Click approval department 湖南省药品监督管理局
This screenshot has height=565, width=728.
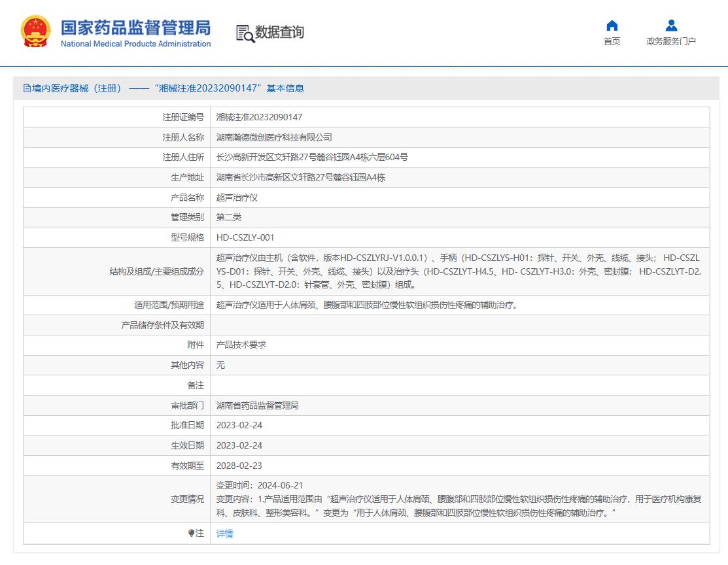tap(257, 405)
